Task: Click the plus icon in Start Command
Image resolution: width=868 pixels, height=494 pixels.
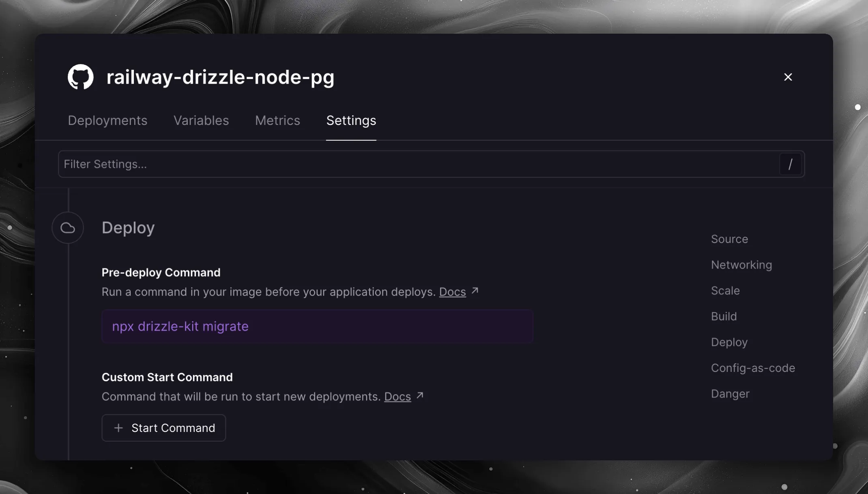Action: point(118,428)
